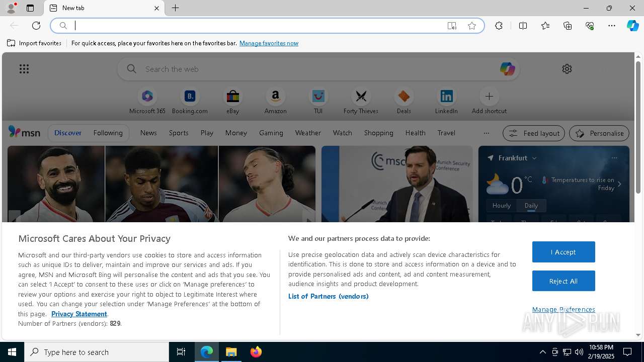Open LinkedIn shortcut

tap(446, 101)
